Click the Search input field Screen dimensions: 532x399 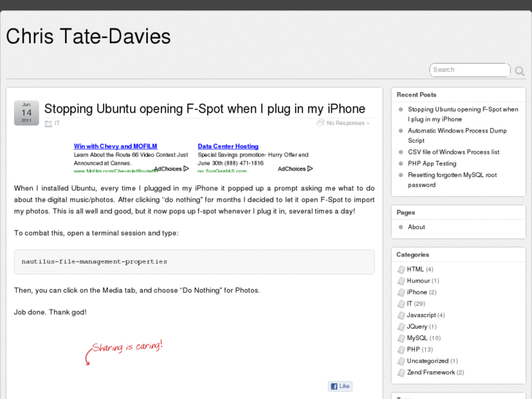click(x=470, y=70)
